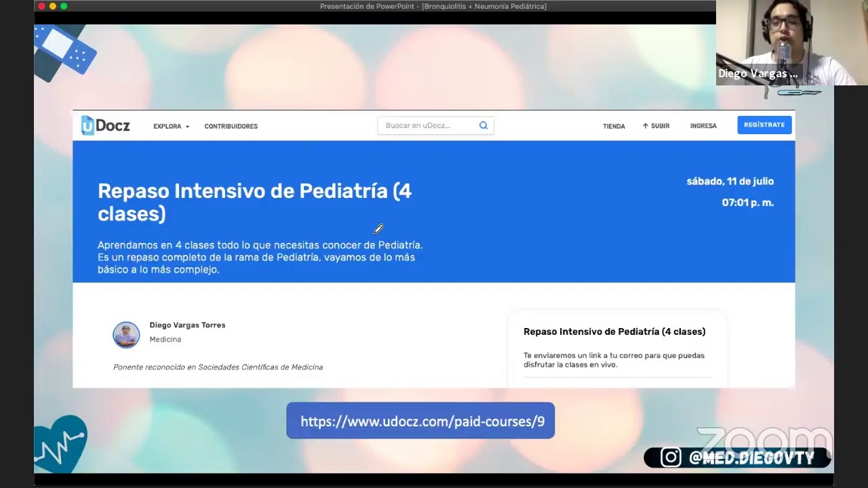Click Diego Vargas Torres profile avatar
Screen dimensions: 868x488
click(126, 335)
